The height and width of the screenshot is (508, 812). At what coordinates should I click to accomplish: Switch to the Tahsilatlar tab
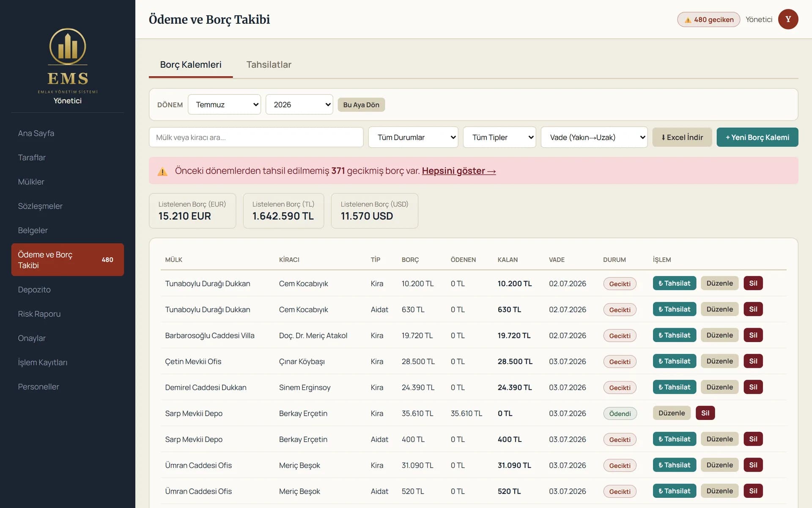[269, 65]
